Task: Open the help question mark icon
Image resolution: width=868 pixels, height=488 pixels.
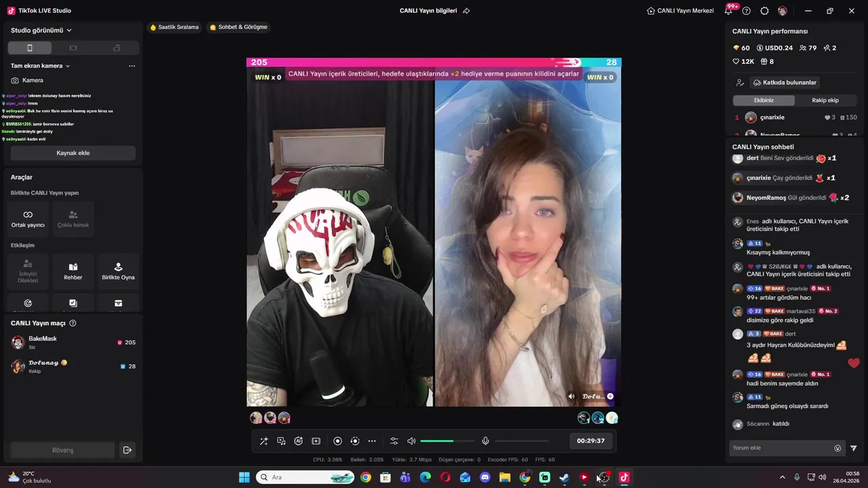Action: click(x=747, y=11)
